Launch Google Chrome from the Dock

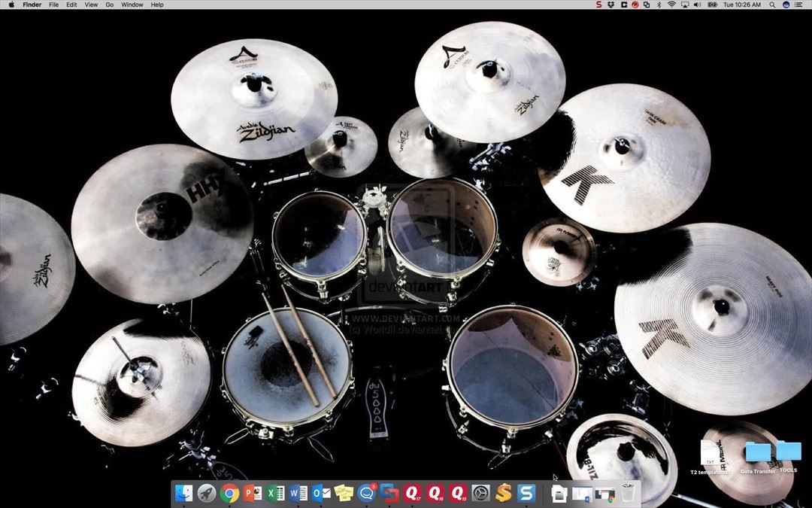coord(229,493)
